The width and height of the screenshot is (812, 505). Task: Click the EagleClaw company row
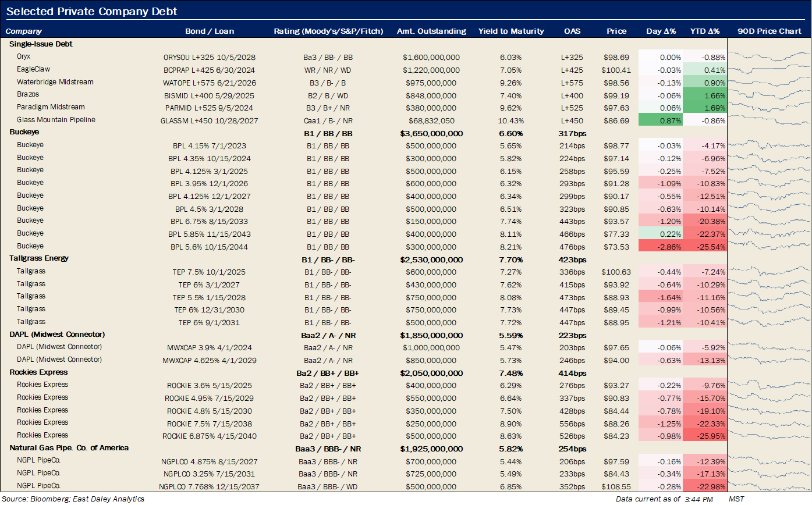coord(34,69)
